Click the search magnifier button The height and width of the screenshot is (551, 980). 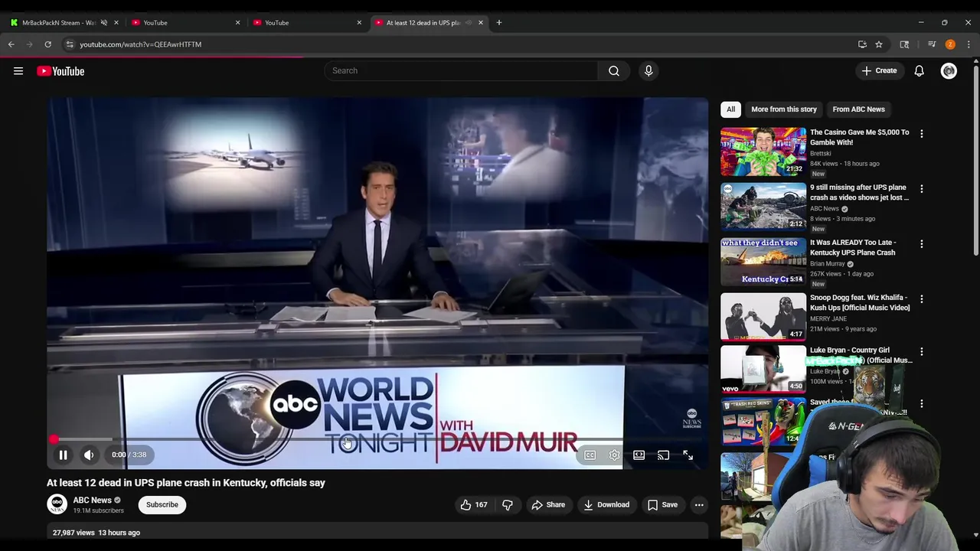pyautogui.click(x=614, y=70)
